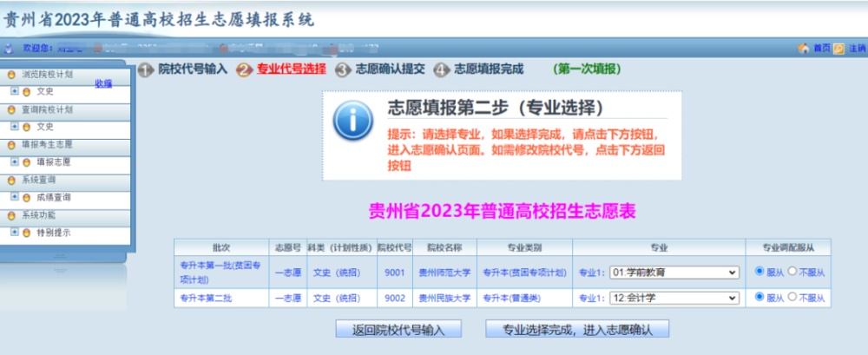Click 返回院校代号输入 button
This screenshot has height=355, width=868.
[398, 329]
